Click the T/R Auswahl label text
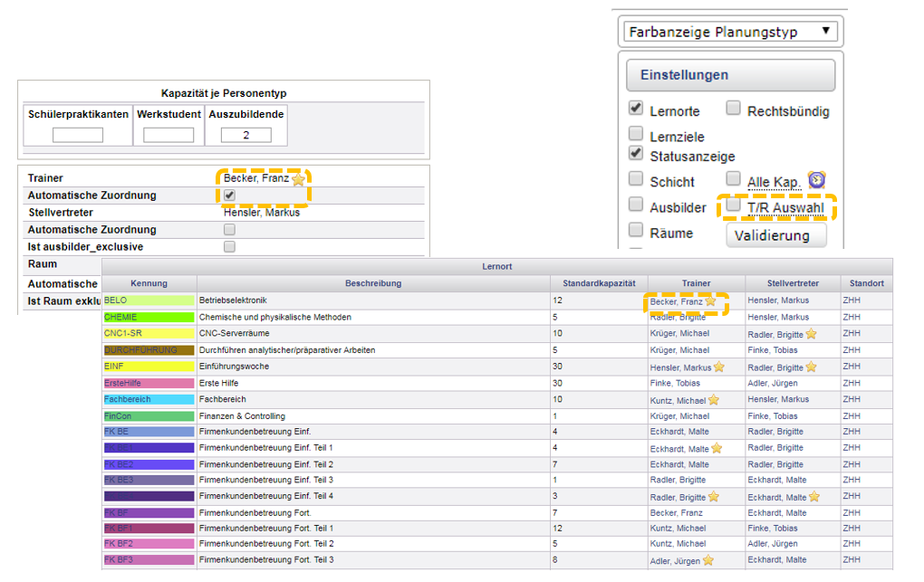The width and height of the screenshot is (924, 582). [785, 208]
